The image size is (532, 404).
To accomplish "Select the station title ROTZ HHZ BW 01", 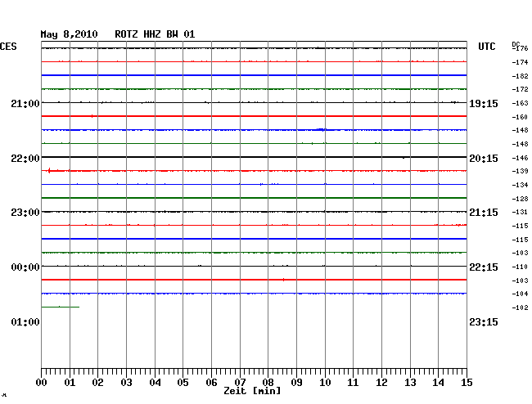I will click(155, 34).
